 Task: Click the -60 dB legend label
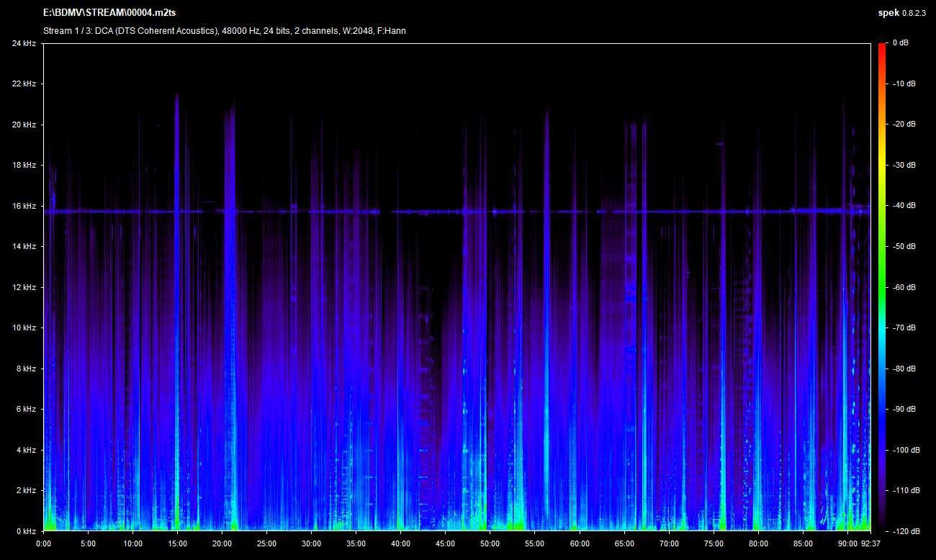903,287
